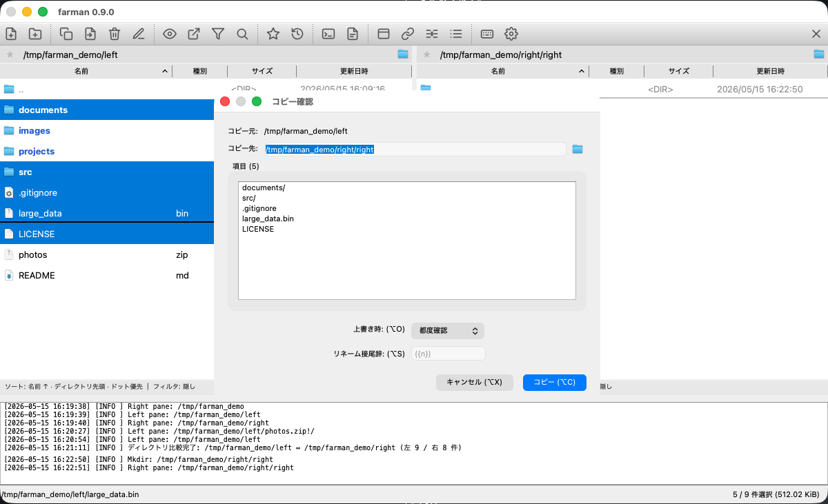Click right pane bookmark star beside path
This screenshot has height=504, width=828.
pyautogui.click(x=426, y=54)
